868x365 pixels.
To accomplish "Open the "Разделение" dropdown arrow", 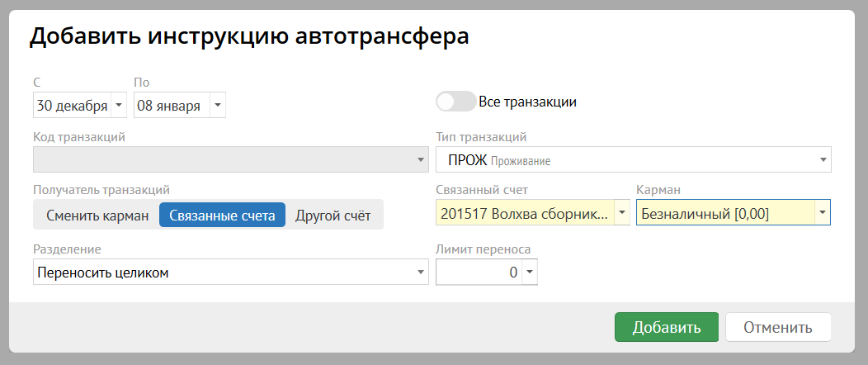I will pos(420,272).
